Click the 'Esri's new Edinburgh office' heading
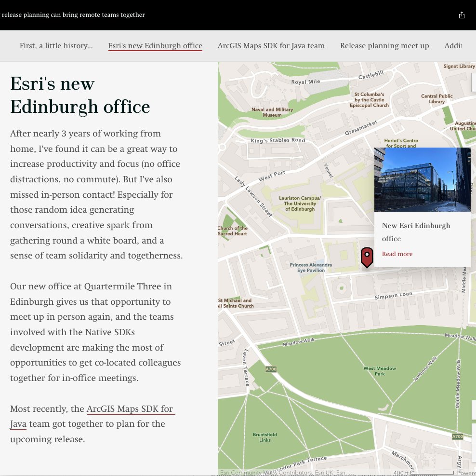The image size is (476, 476). point(80,95)
